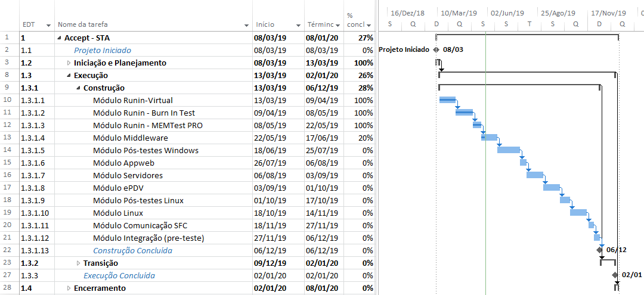The width and height of the screenshot is (644, 295).
Task: Select the Projeto Iniciado milestone diamond
Action: coord(436,49)
